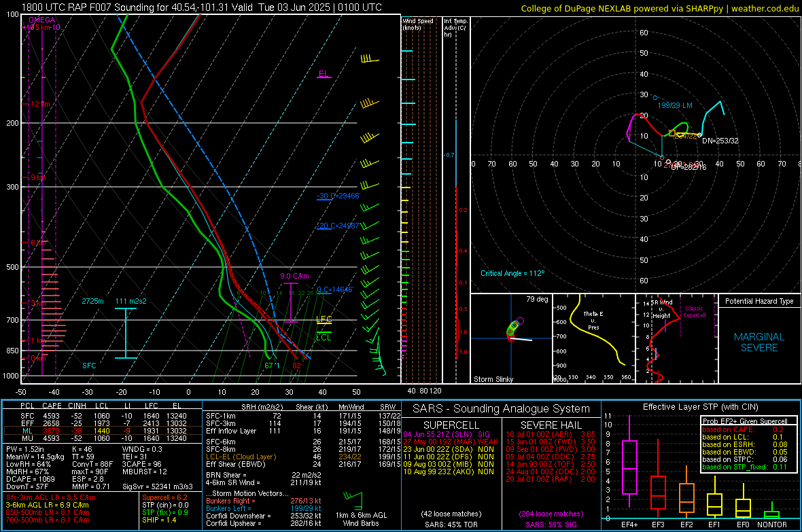This screenshot has height=532, width=802.
Task: Select the green LCL marker label
Action: tap(324, 338)
